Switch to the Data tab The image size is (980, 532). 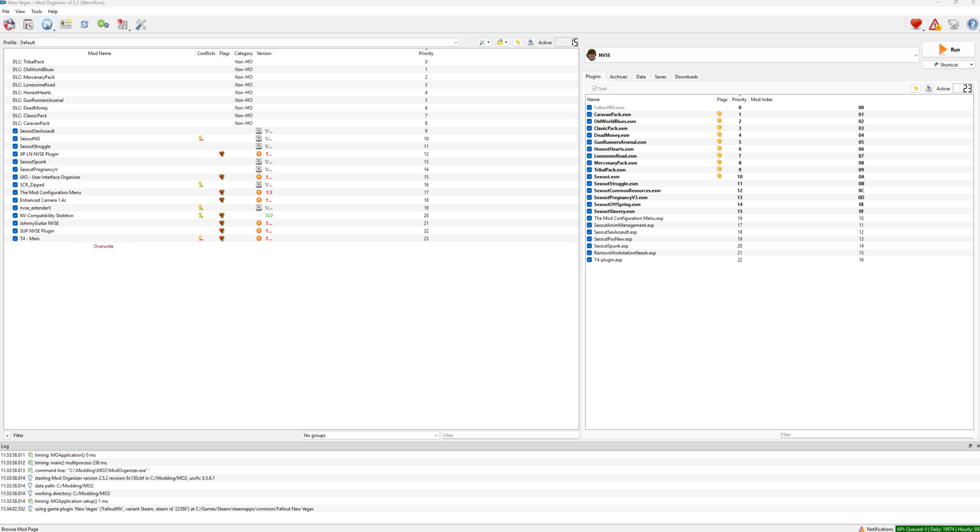pos(641,77)
